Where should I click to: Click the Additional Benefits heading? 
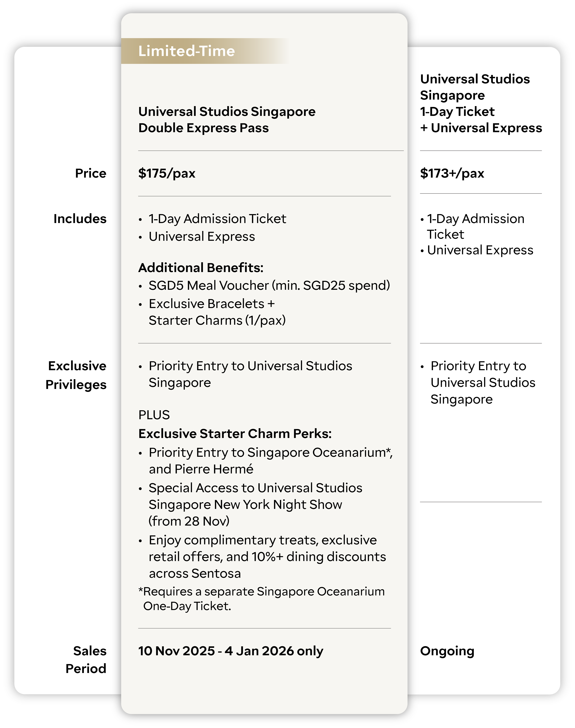coord(201,268)
